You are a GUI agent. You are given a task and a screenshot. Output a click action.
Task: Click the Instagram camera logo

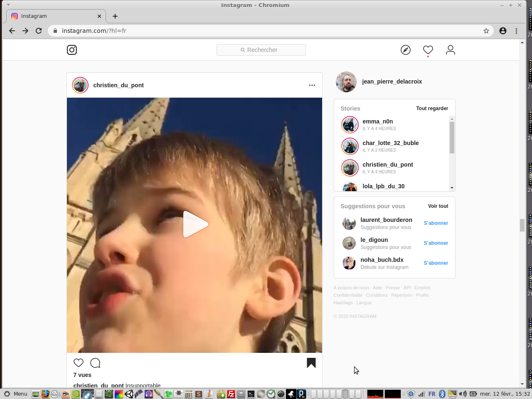point(72,50)
